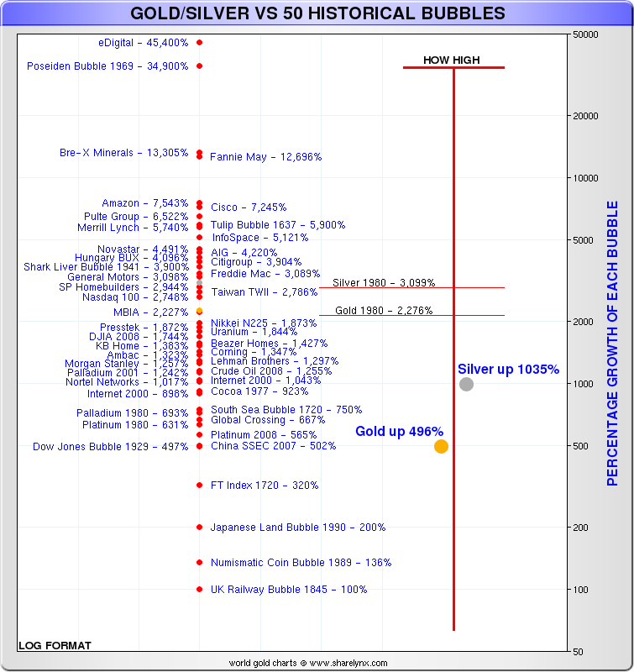Click the AIG – 4,220% label
The width and height of the screenshot is (634, 672).
pyautogui.click(x=244, y=253)
